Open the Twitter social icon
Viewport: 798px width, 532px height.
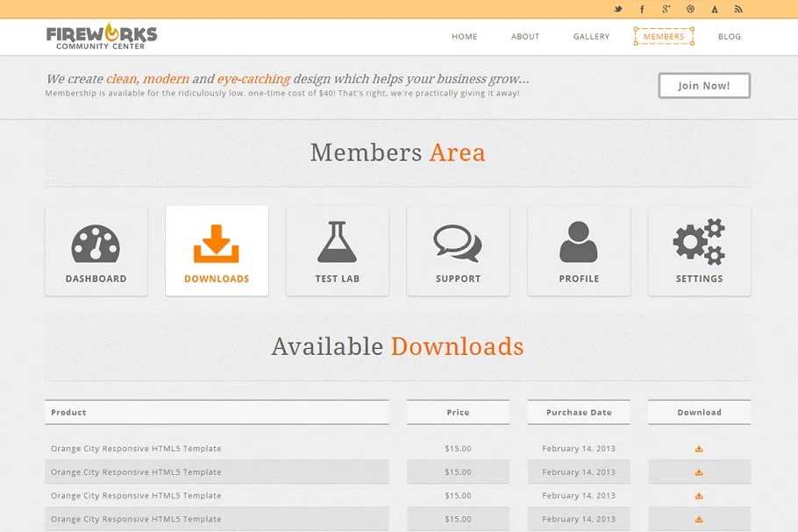[x=618, y=10]
